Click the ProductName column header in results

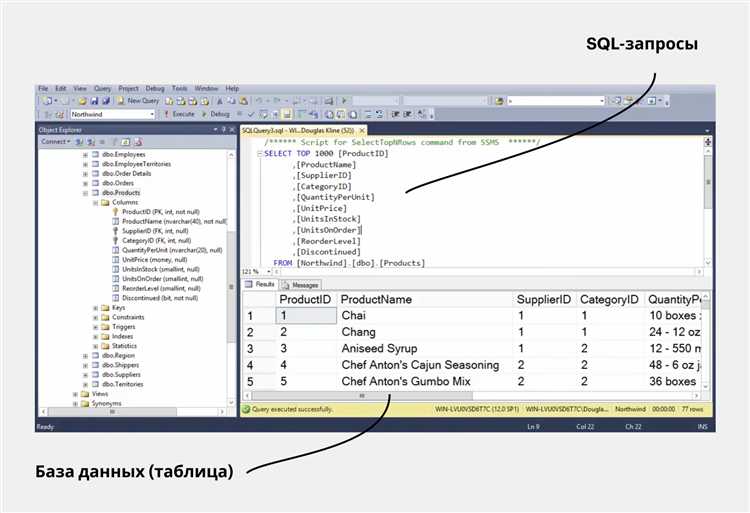(x=376, y=300)
